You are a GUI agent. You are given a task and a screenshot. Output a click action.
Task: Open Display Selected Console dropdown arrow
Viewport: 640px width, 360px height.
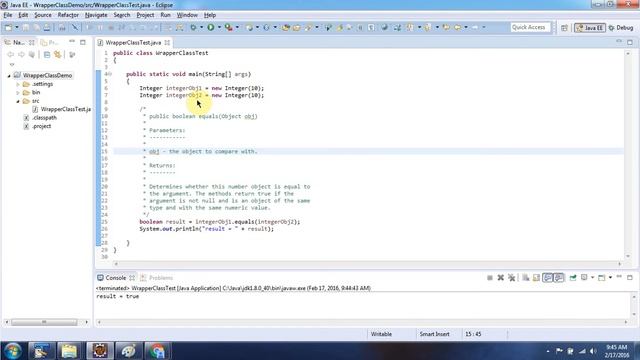(x=593, y=278)
